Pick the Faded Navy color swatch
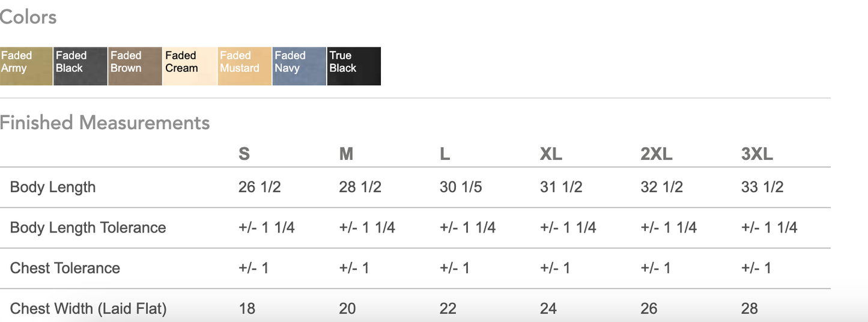Viewport: 868px width, 322px height. coord(299,66)
